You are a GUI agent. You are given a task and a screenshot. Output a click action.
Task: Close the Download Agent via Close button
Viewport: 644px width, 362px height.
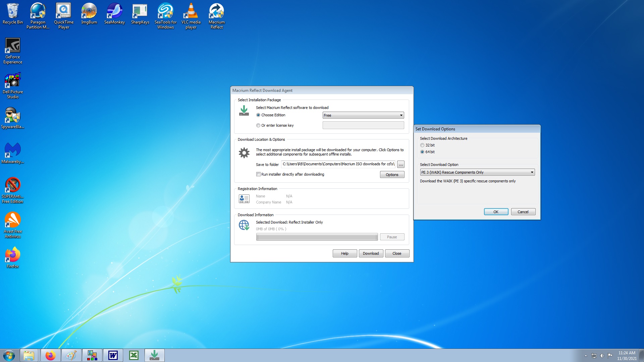point(397,253)
